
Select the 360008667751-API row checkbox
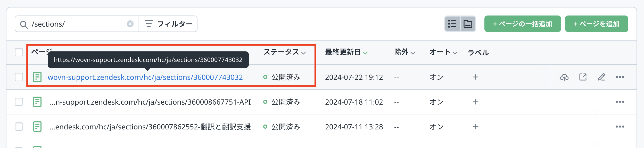click(x=19, y=102)
